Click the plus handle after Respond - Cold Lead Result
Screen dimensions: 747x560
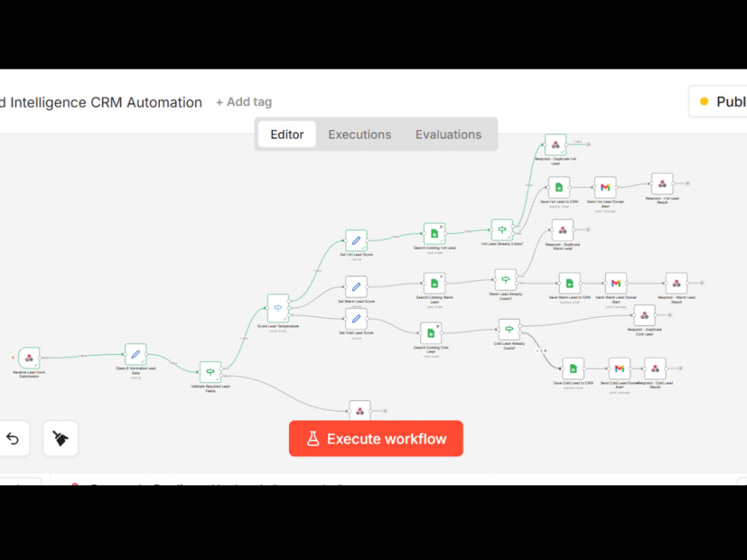(681, 368)
